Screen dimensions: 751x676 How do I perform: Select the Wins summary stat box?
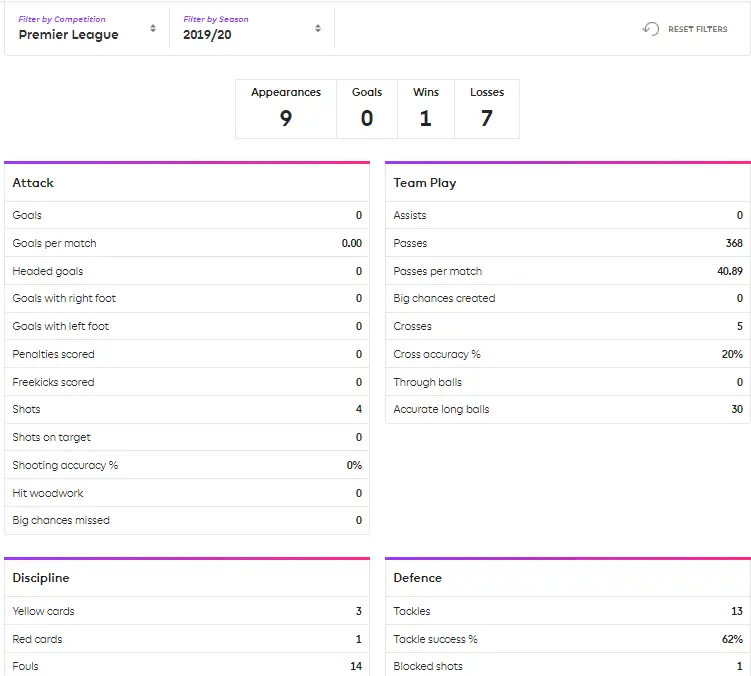click(x=426, y=109)
